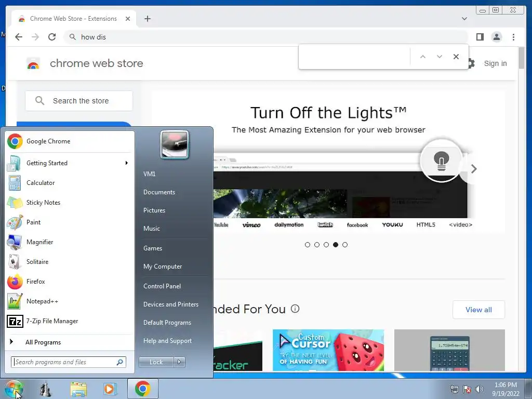Viewport: 532px width, 399px height.
Task: Click the Search the store field
Action: [x=79, y=101]
